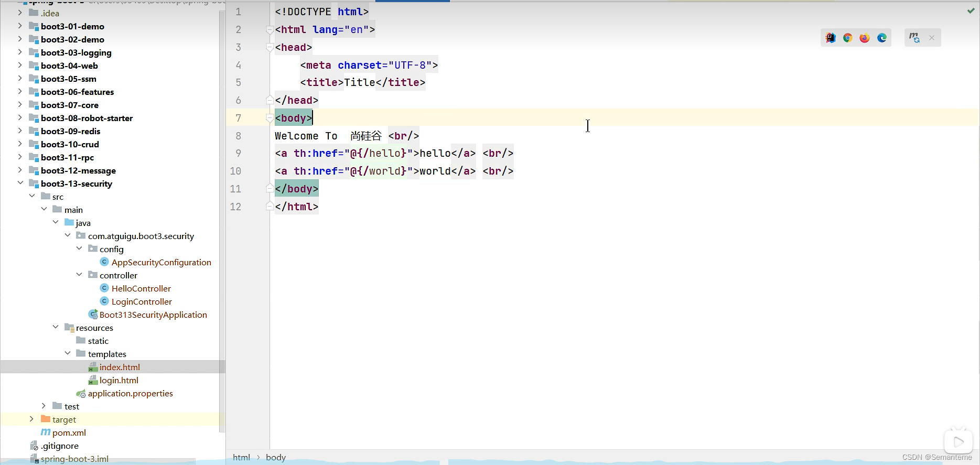Image resolution: width=980 pixels, height=465 pixels.
Task: Close the floating Maven reload popup
Action: click(x=932, y=38)
